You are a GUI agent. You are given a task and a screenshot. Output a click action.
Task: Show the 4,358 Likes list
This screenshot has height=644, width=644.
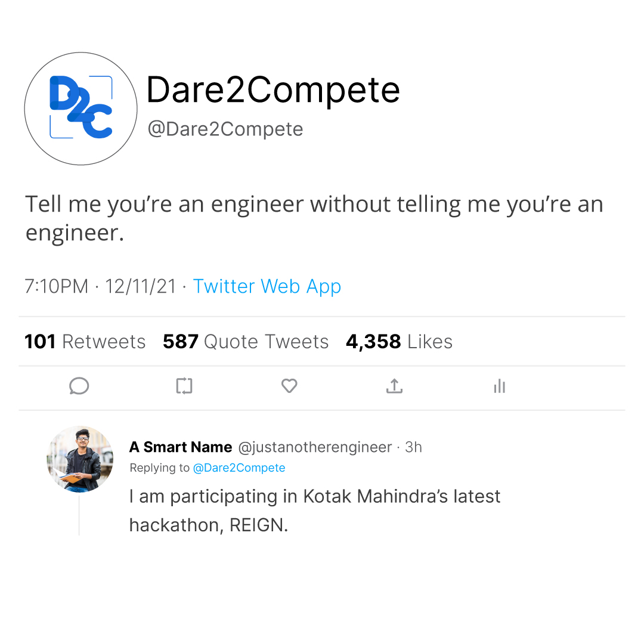[399, 342]
